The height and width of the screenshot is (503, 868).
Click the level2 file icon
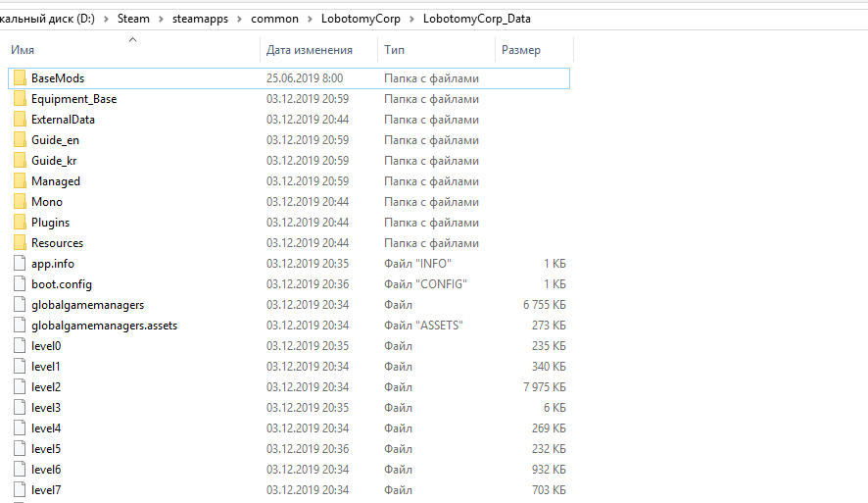coord(20,386)
